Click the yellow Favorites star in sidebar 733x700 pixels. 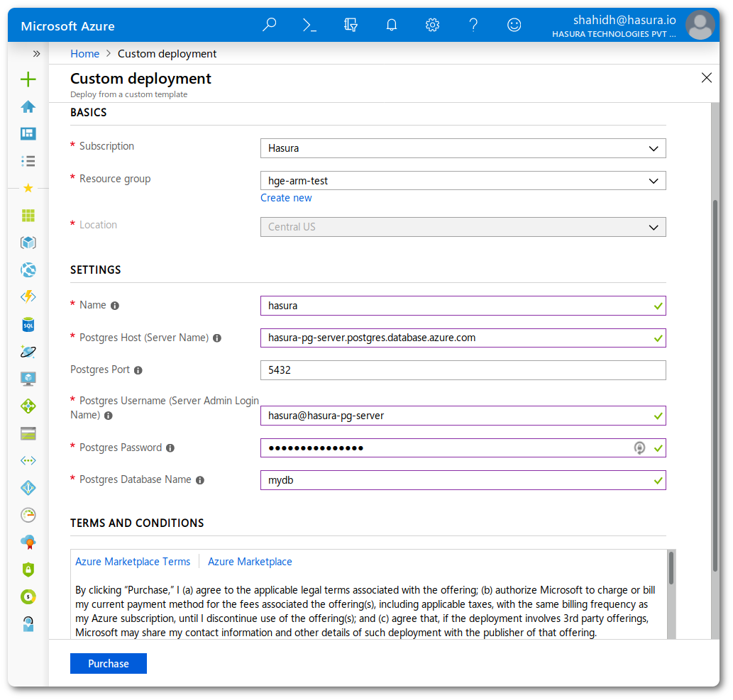tap(28, 189)
